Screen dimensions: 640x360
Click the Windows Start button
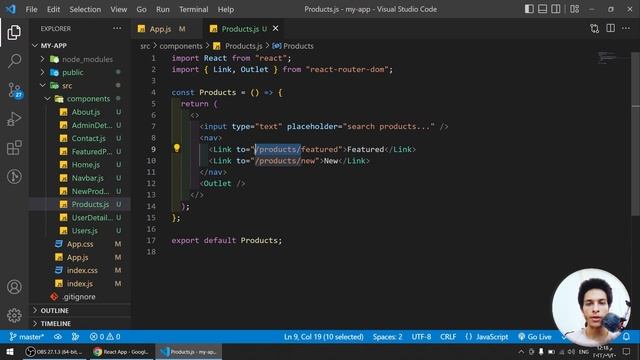tap(10, 352)
